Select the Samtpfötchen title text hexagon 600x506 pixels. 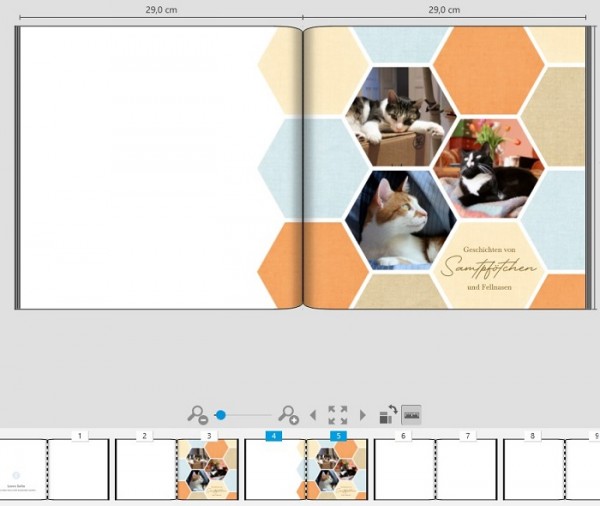(x=489, y=266)
